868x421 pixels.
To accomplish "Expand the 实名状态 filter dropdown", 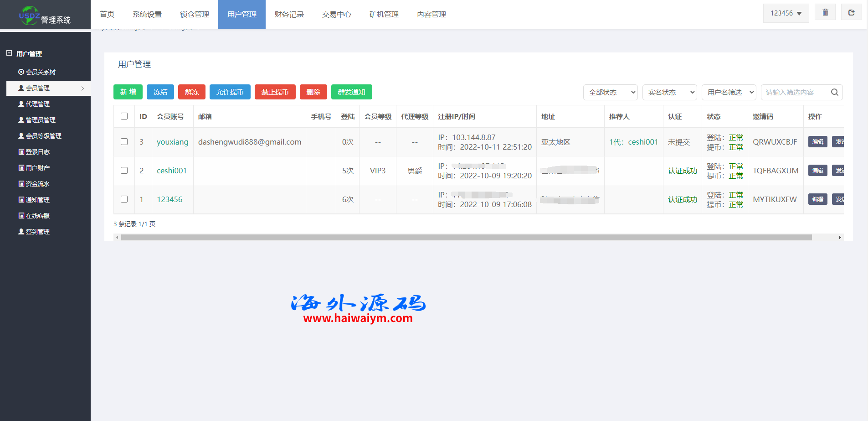I will 669,92.
